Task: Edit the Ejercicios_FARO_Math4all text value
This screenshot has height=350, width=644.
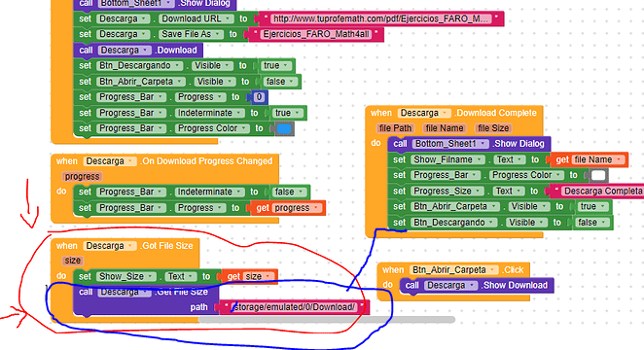Action: coord(316,34)
